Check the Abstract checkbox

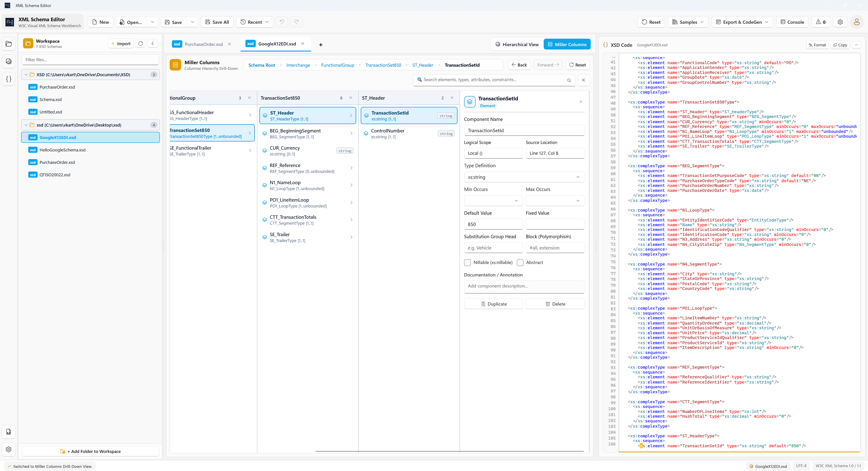tap(520, 263)
